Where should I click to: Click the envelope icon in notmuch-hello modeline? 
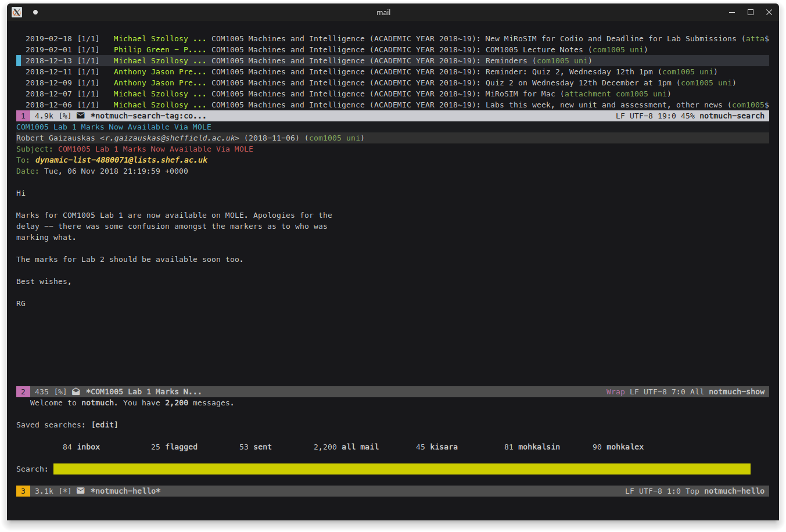pyautogui.click(x=81, y=491)
